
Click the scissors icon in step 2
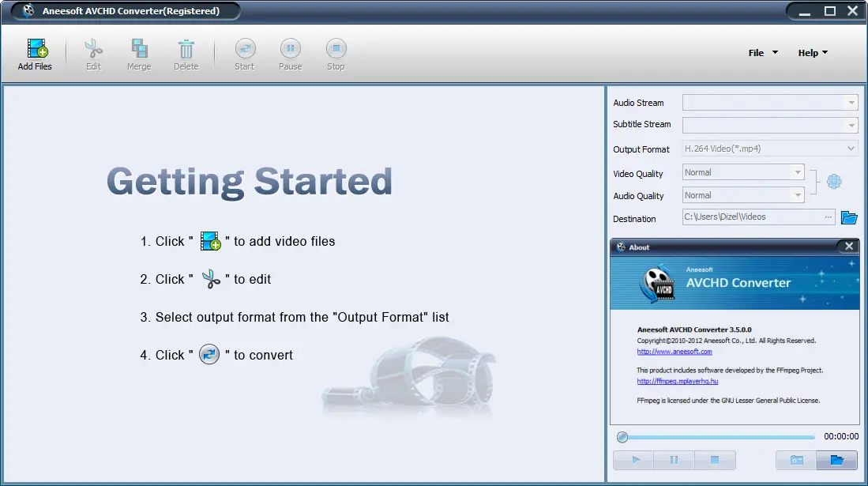(210, 279)
